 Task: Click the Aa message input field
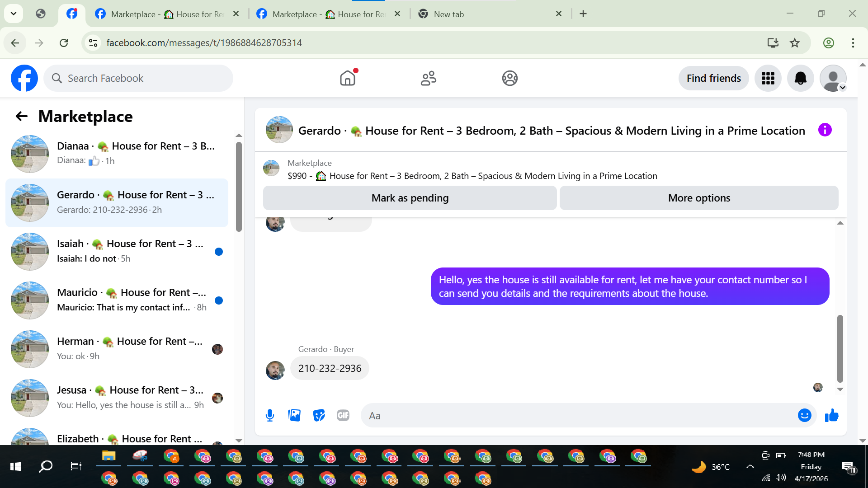click(x=579, y=416)
